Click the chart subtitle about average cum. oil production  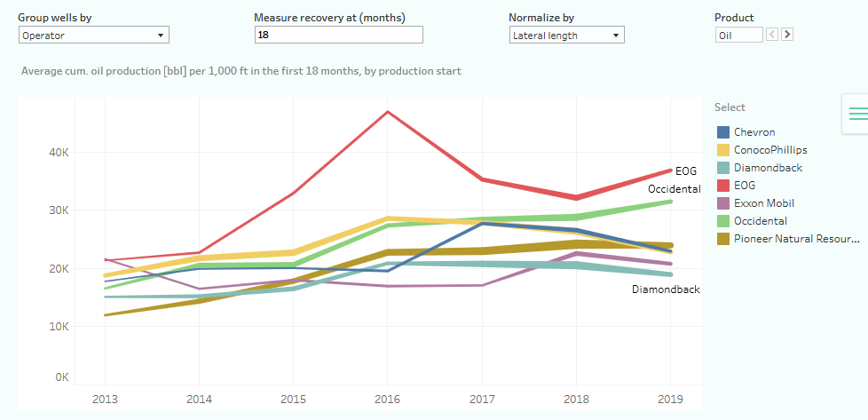click(x=241, y=71)
